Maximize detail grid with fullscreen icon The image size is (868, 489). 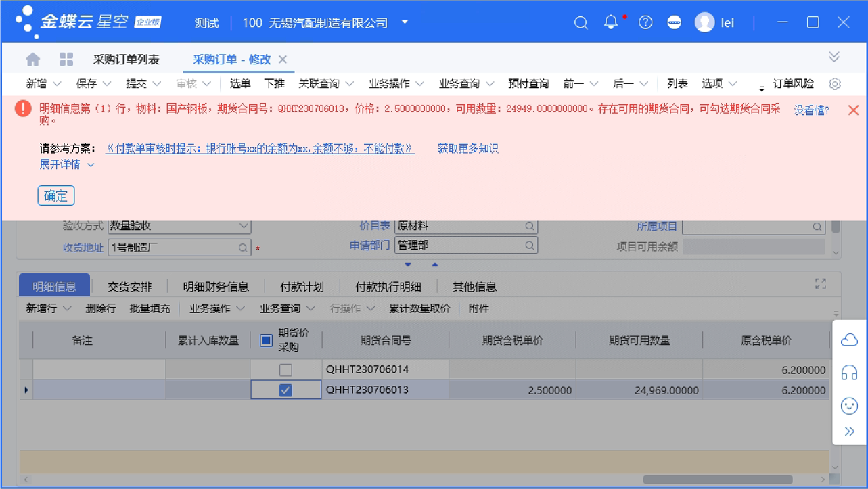[x=821, y=284]
